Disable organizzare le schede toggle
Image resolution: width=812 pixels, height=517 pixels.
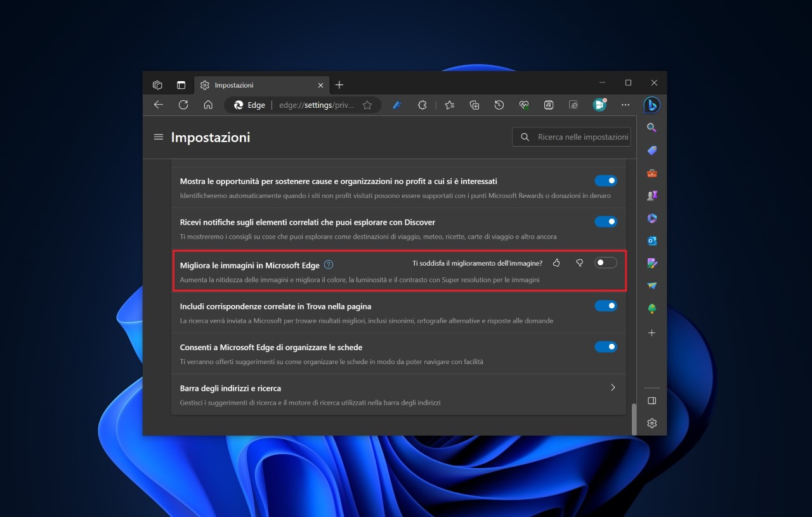click(606, 347)
